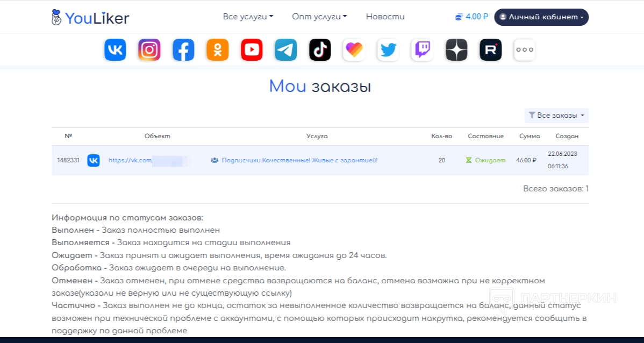Open the TikTok services icon

pyautogui.click(x=320, y=49)
